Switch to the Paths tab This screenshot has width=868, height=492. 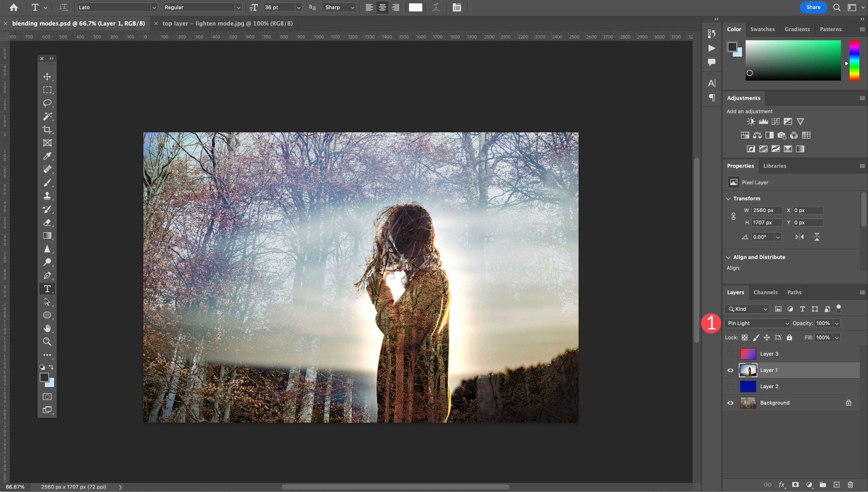[x=794, y=292]
